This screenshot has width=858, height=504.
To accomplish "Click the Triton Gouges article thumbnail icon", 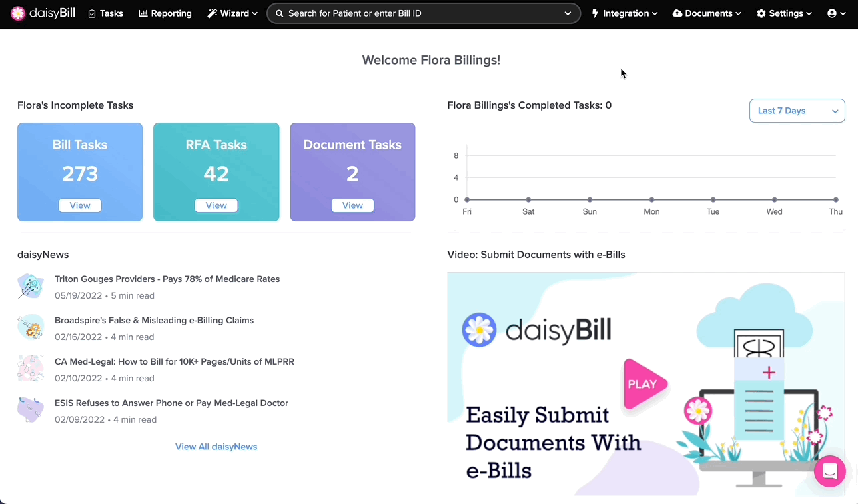I will coord(31,287).
